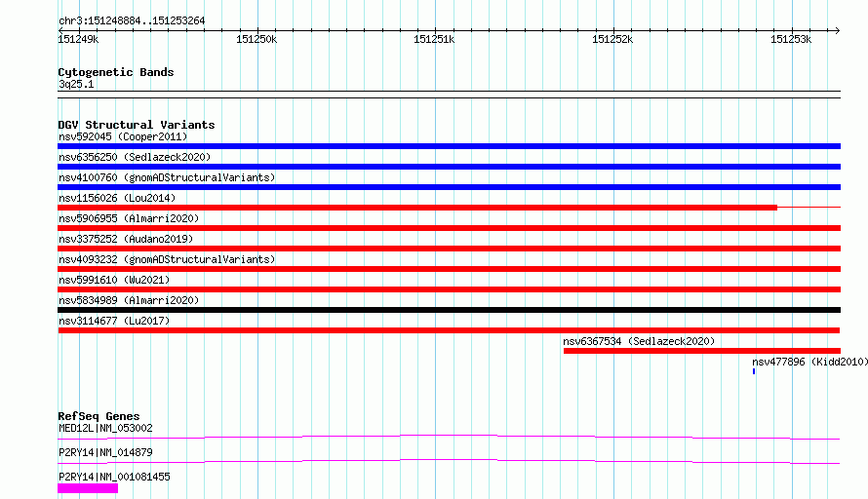Click the tiny blue nsv477896 marker
The image size is (868, 499).
click(x=754, y=371)
